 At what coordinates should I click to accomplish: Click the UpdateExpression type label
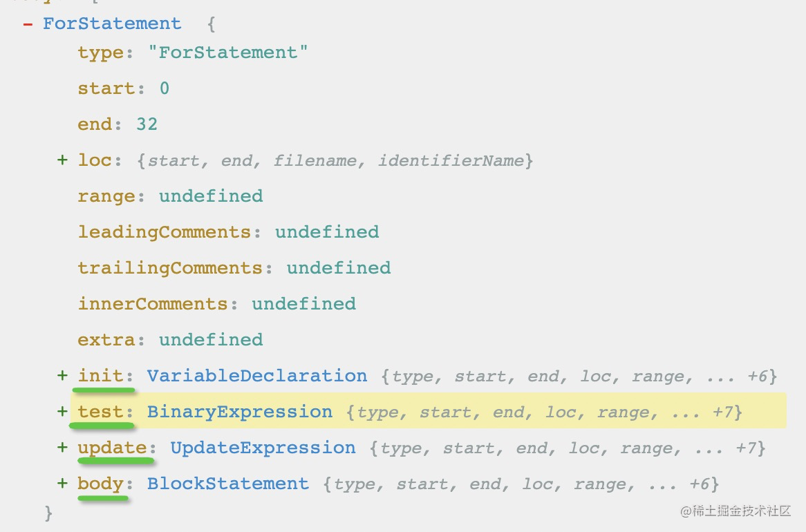pyautogui.click(x=263, y=448)
